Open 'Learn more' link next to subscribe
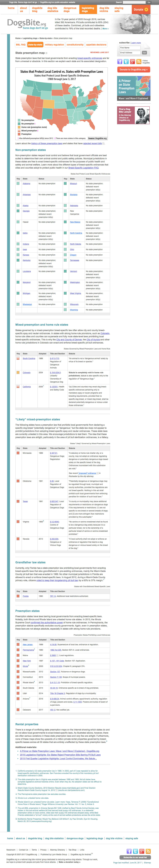159x868 pixels. pos(136,43)
